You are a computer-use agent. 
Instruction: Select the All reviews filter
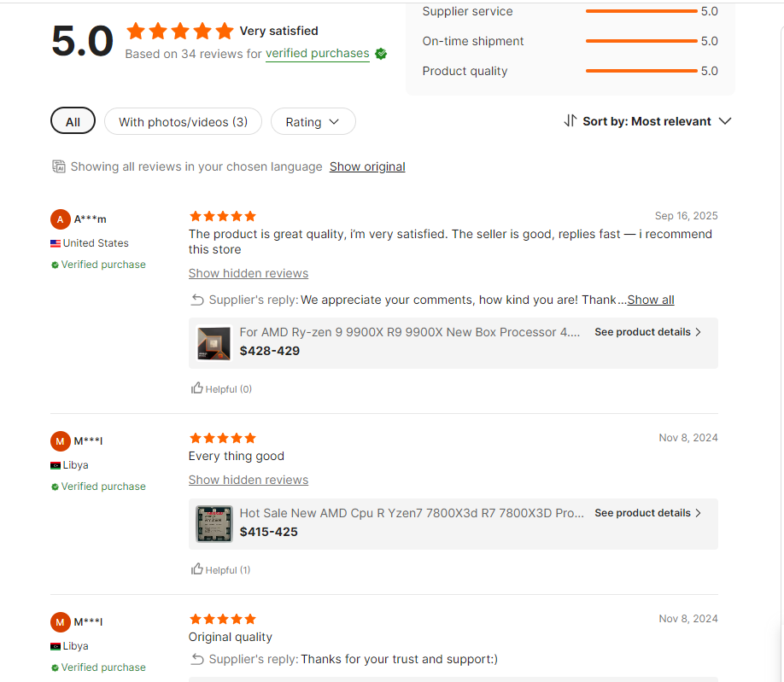pos(73,121)
